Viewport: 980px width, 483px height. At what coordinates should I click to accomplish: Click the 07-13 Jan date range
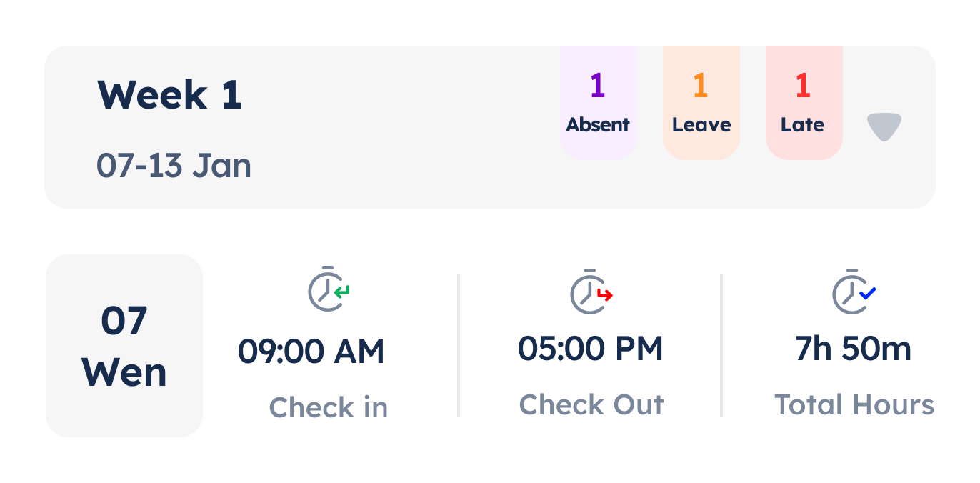coord(174,166)
